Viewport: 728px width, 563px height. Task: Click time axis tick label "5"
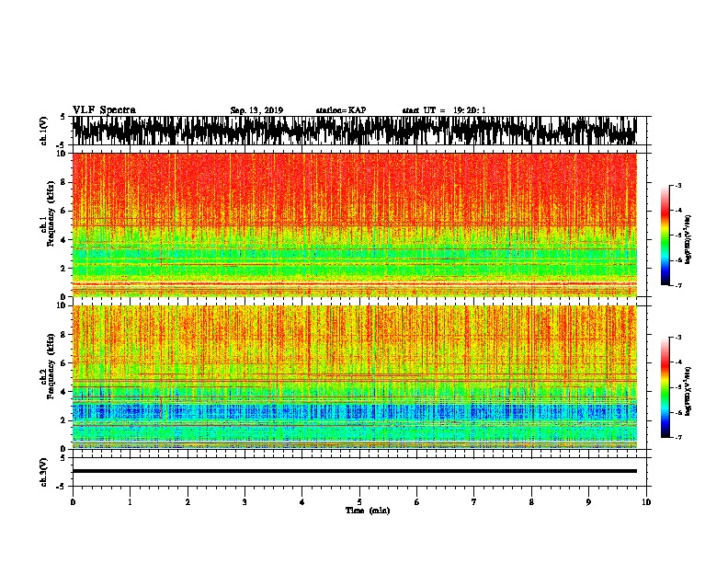point(359,502)
